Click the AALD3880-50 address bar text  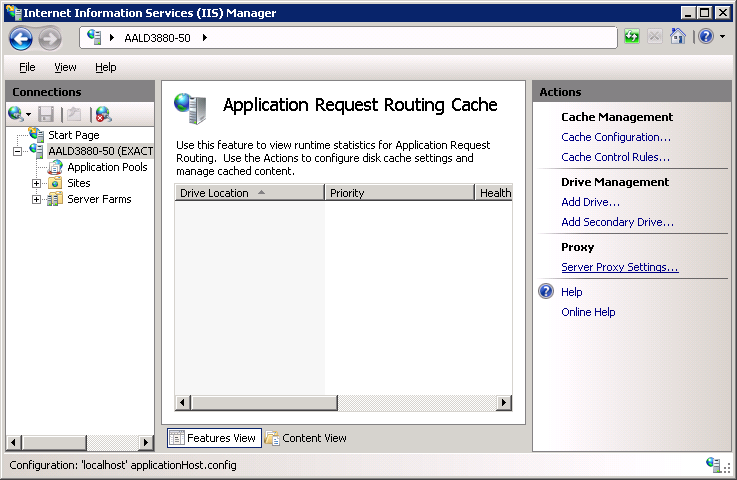(x=157, y=38)
